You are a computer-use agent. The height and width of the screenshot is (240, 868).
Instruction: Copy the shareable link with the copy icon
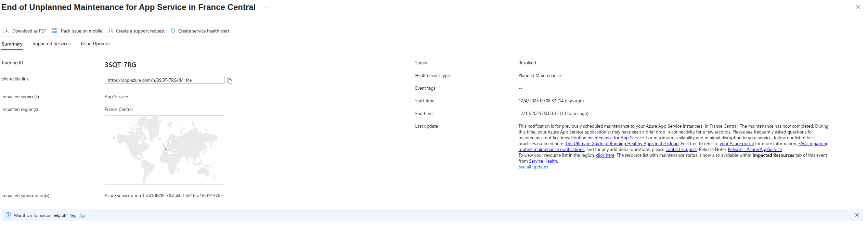(x=230, y=81)
